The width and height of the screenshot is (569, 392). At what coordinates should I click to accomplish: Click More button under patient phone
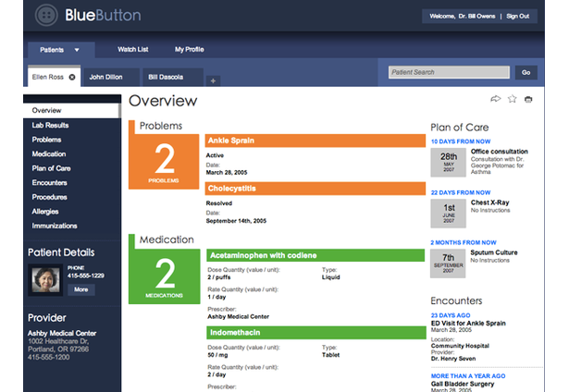pyautogui.click(x=81, y=289)
